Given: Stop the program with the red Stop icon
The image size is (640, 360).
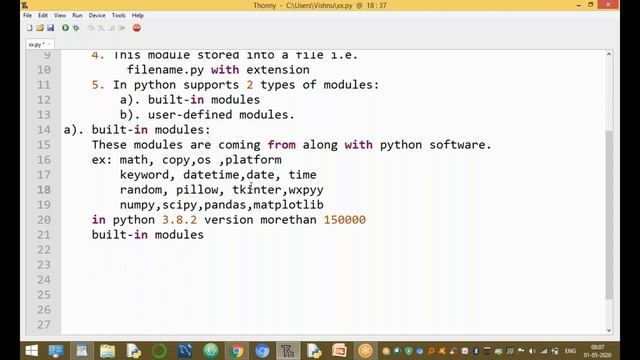Looking at the screenshot, I should coord(137,28).
